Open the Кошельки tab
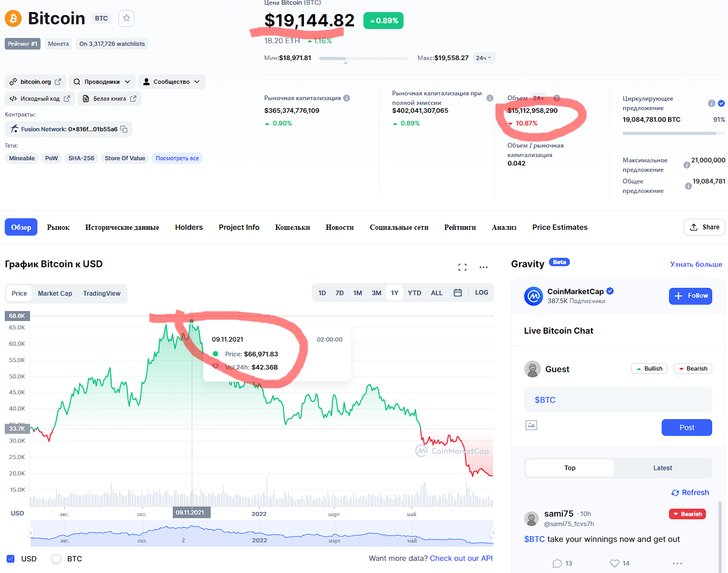728x573 pixels. point(292,227)
